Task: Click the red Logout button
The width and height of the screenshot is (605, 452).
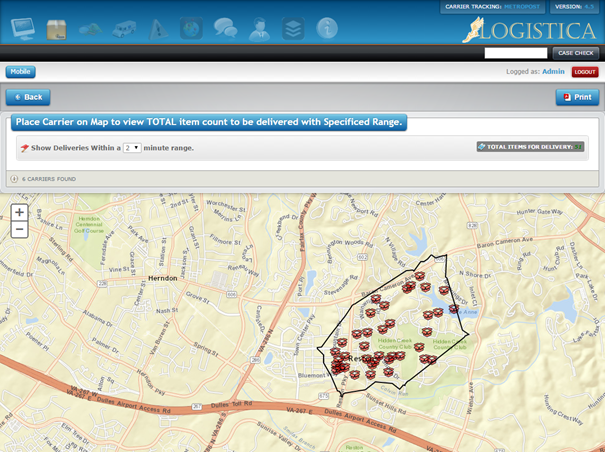Action: (x=585, y=72)
